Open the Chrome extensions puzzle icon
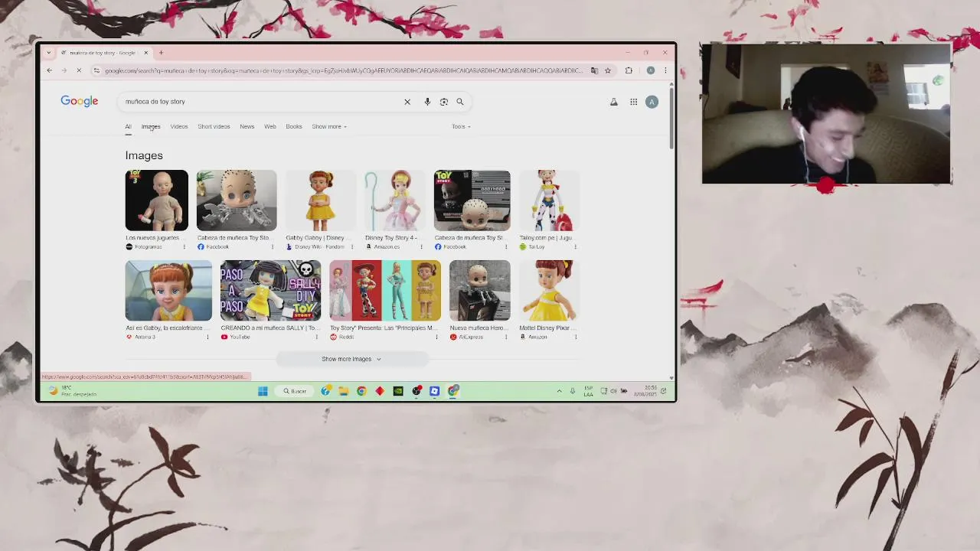The image size is (980, 551). 629,70
